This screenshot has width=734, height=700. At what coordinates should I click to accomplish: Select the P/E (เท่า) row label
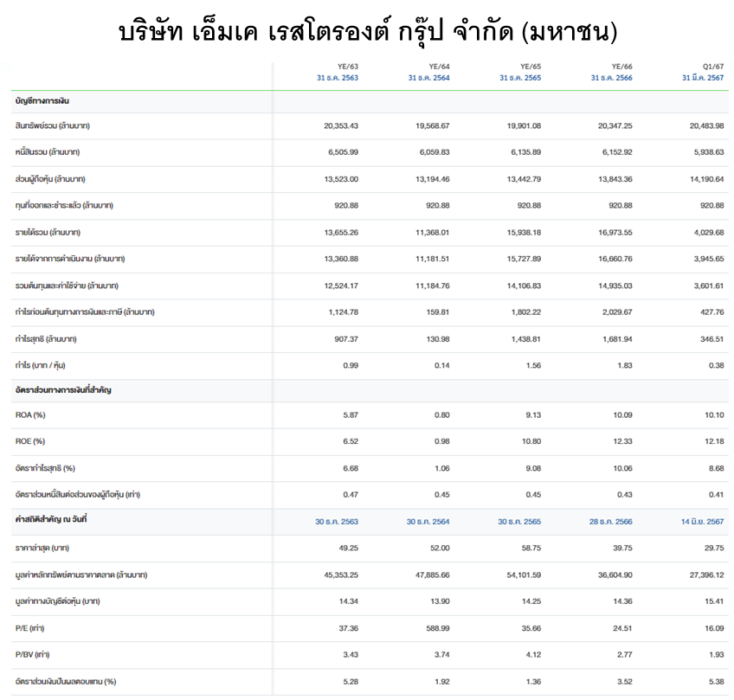[x=30, y=628]
